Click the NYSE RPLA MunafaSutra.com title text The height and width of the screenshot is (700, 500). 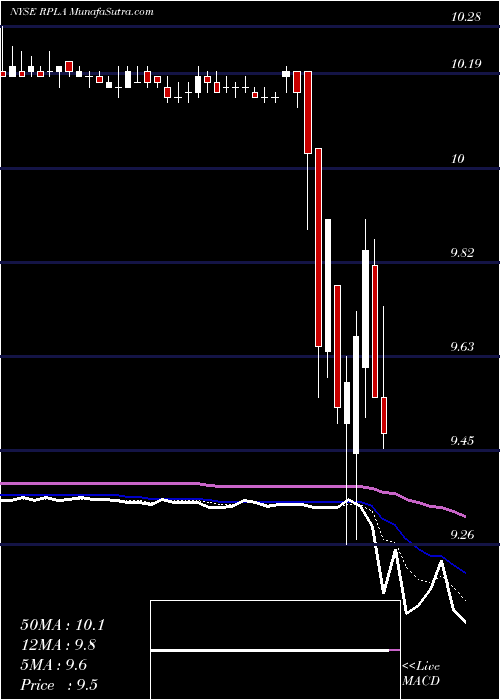click(x=82, y=12)
